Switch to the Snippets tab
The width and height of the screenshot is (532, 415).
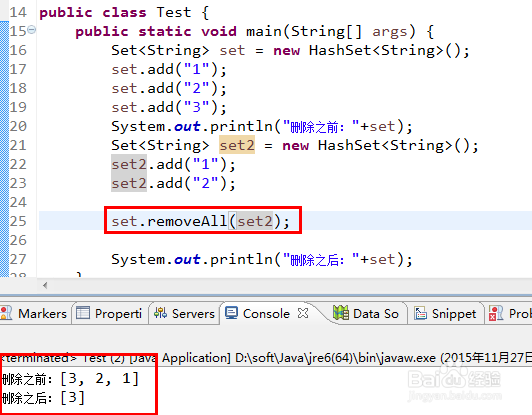pyautogui.click(x=445, y=313)
